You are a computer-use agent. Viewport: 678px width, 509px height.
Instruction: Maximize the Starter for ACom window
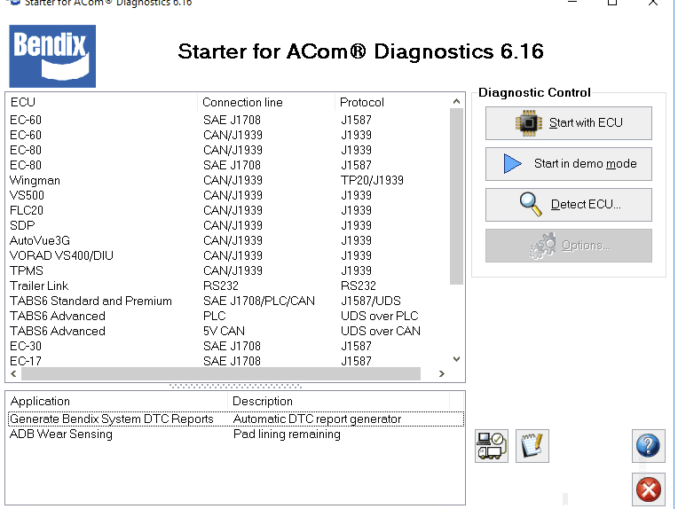pos(612,3)
